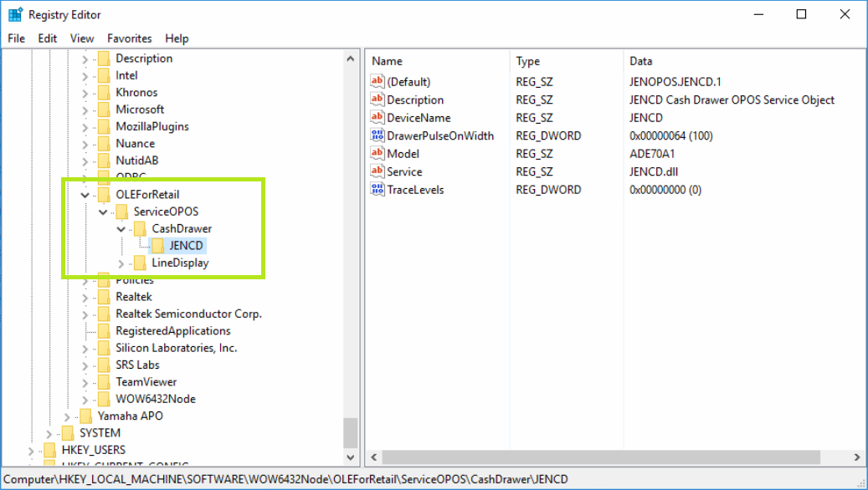Expand the LineDisplay tree node
This screenshot has height=490, width=868.
pyautogui.click(x=121, y=263)
